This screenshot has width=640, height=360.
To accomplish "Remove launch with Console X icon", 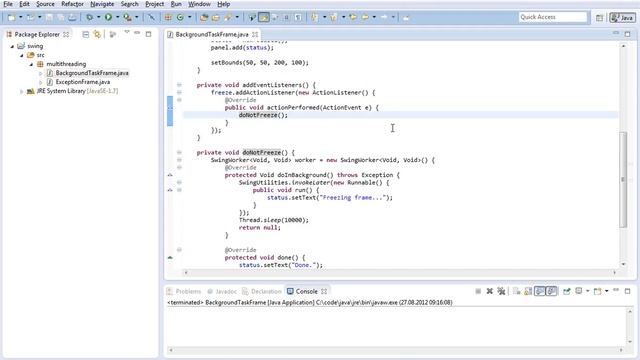I will coord(489,291).
